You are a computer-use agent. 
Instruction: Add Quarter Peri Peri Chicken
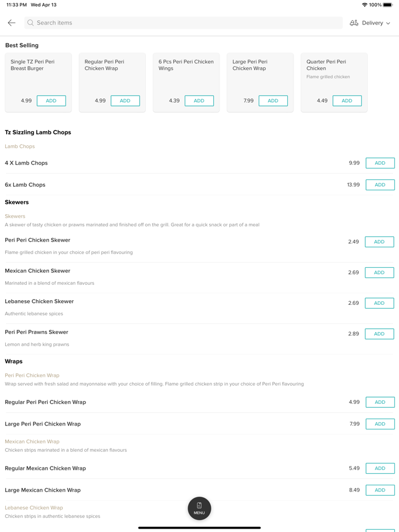[347, 101]
